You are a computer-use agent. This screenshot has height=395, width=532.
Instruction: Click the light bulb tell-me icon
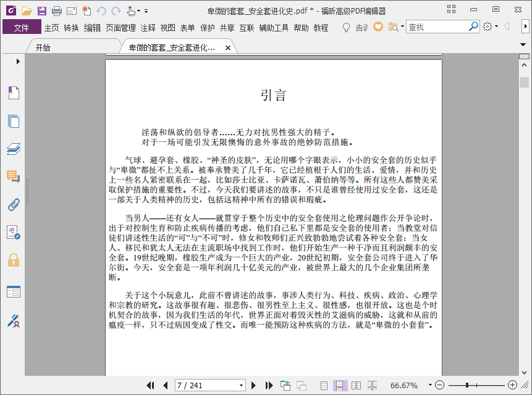346,27
